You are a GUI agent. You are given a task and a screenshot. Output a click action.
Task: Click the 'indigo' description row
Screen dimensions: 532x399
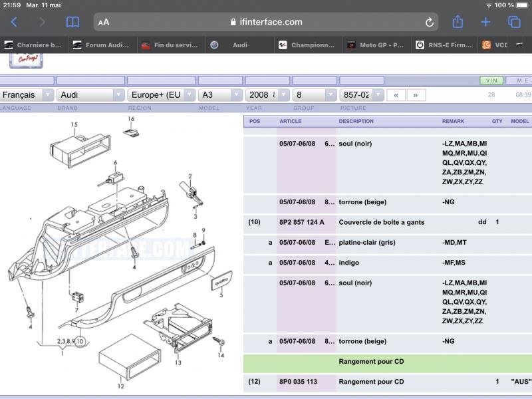point(388,263)
